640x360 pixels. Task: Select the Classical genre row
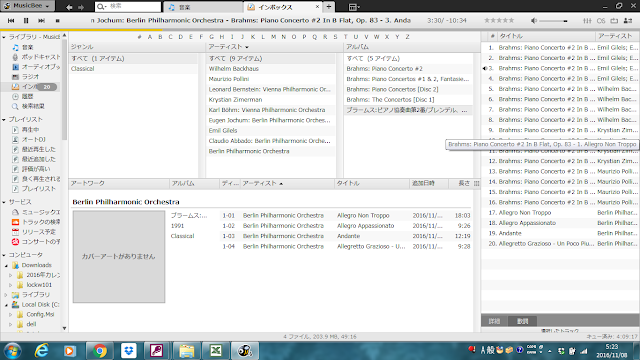pos(133,69)
